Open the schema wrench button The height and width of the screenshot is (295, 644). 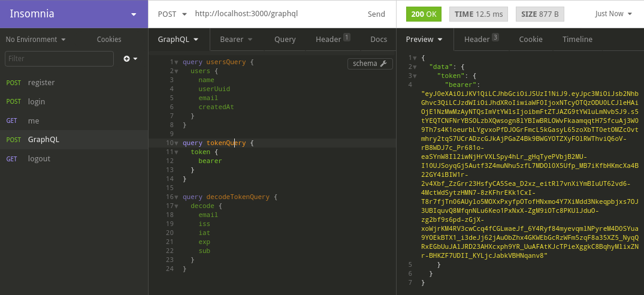click(370, 64)
